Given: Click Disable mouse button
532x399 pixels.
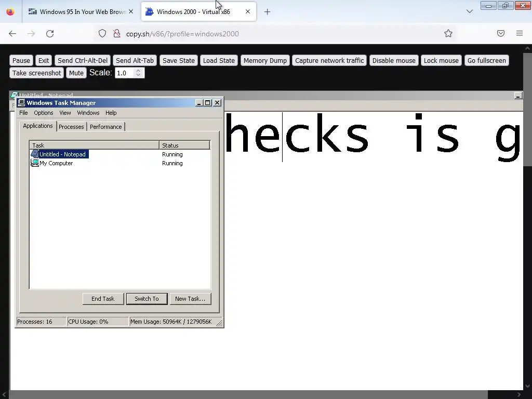Looking at the screenshot, I should [x=394, y=60].
